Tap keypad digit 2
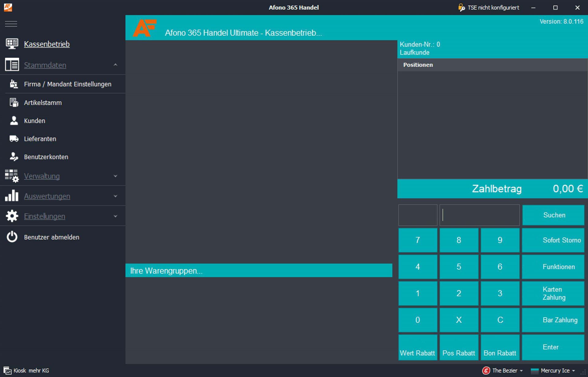Viewport: 588px width, 377px height. coord(459,293)
